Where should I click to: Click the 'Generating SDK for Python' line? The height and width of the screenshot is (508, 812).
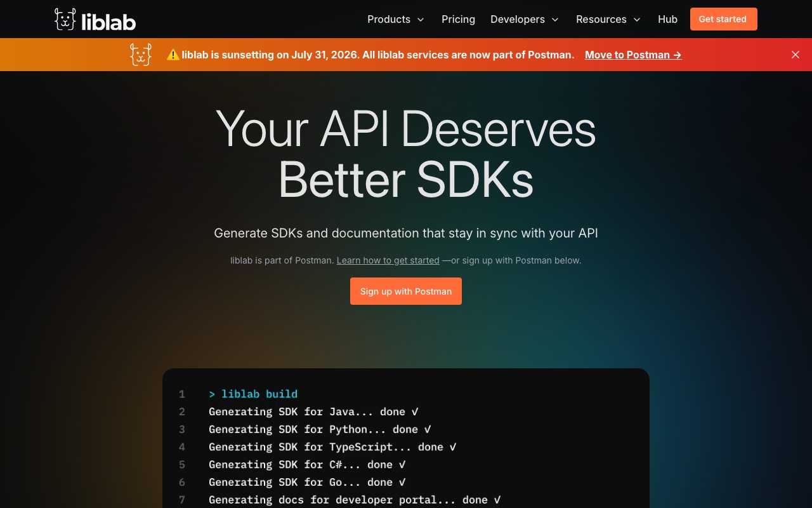(320, 429)
